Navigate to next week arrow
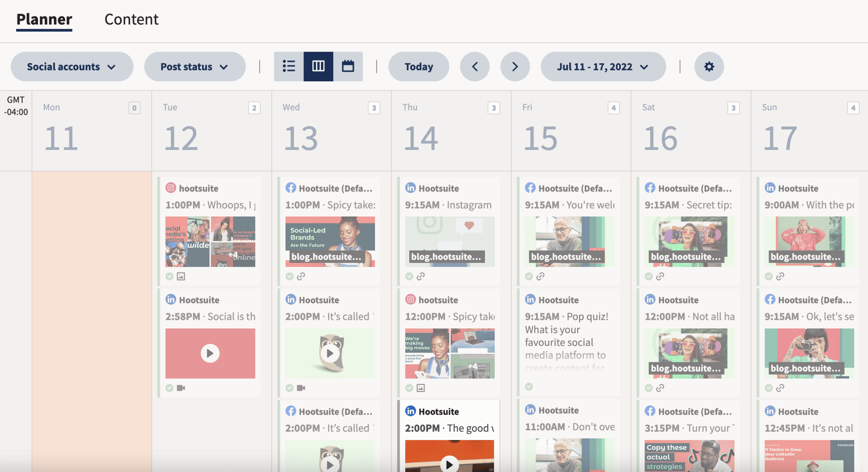The width and height of the screenshot is (868, 472). (x=513, y=66)
